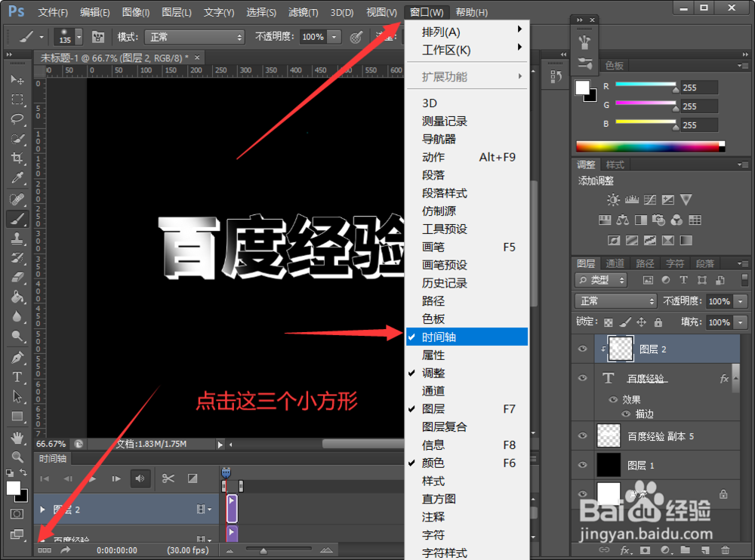This screenshot has height=560, width=755.
Task: Select the Paint Bucket tool
Action: point(17,297)
